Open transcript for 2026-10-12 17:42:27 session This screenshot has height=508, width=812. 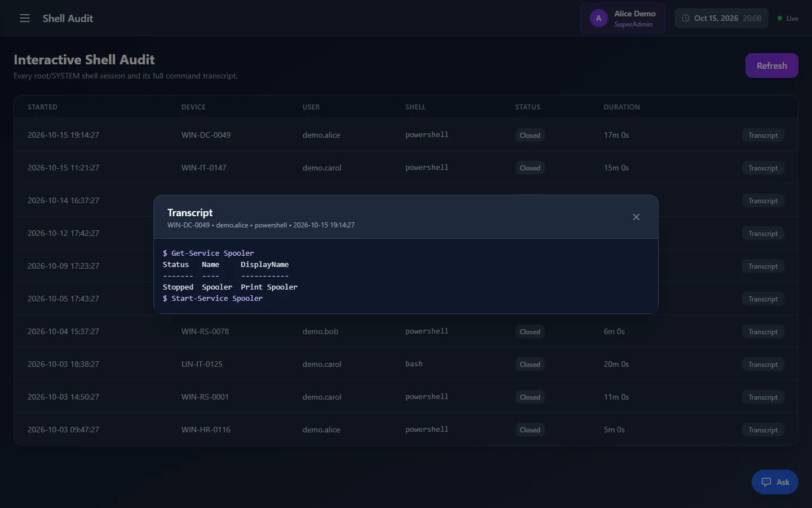[763, 234]
